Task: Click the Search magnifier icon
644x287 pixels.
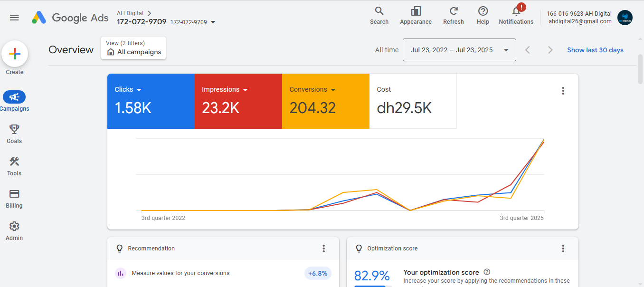Action: coord(379,11)
